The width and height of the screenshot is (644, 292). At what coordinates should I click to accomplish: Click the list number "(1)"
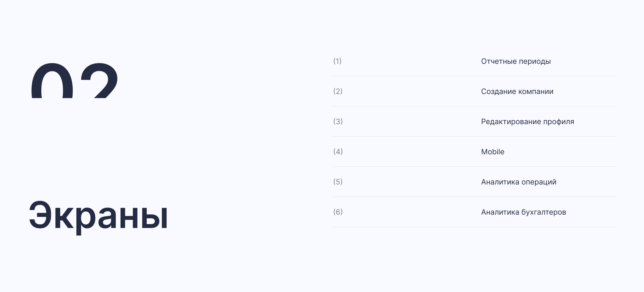pos(337,61)
